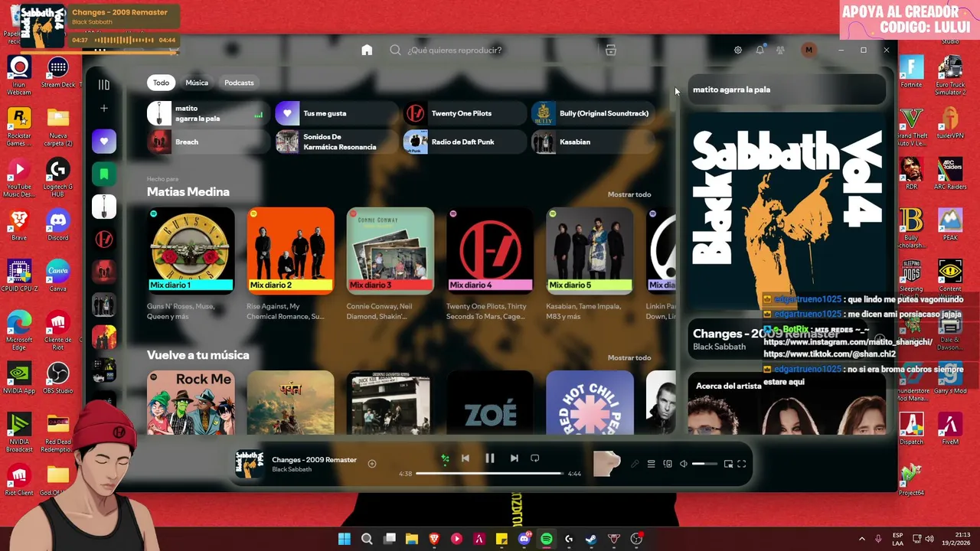Select the Podcasts filter chip
980x551 pixels.
point(239,83)
